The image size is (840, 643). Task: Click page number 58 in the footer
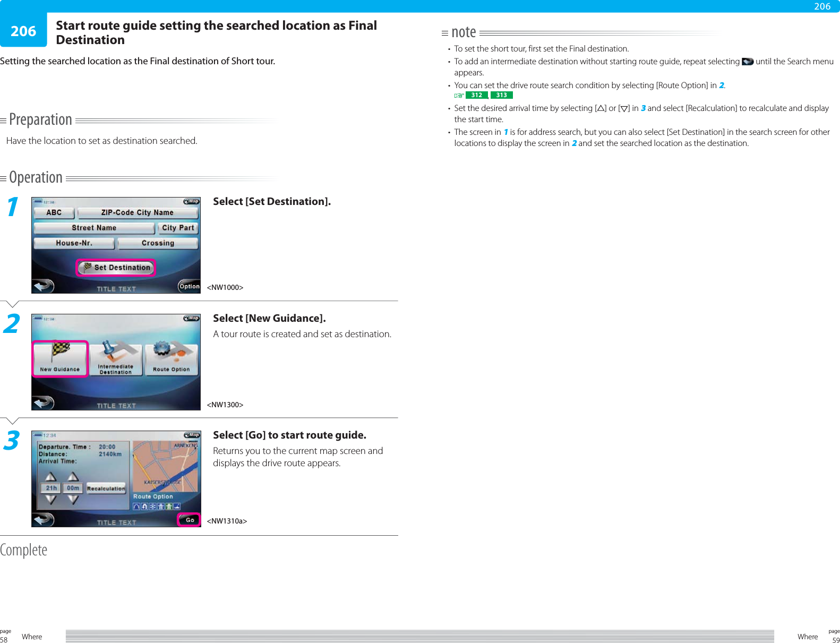[x=4, y=639]
